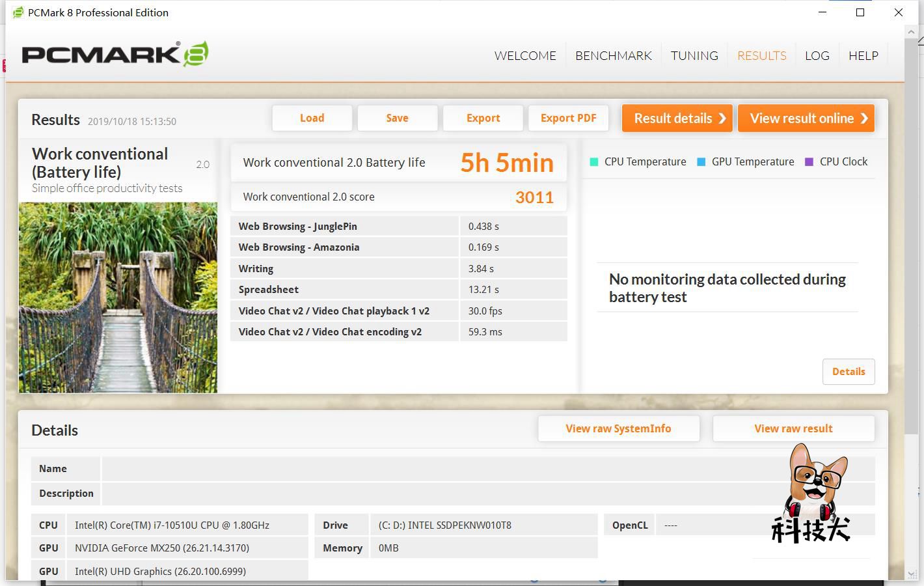924x586 pixels.
Task: Click the 59.3 ms encoding value
Action: tap(485, 332)
